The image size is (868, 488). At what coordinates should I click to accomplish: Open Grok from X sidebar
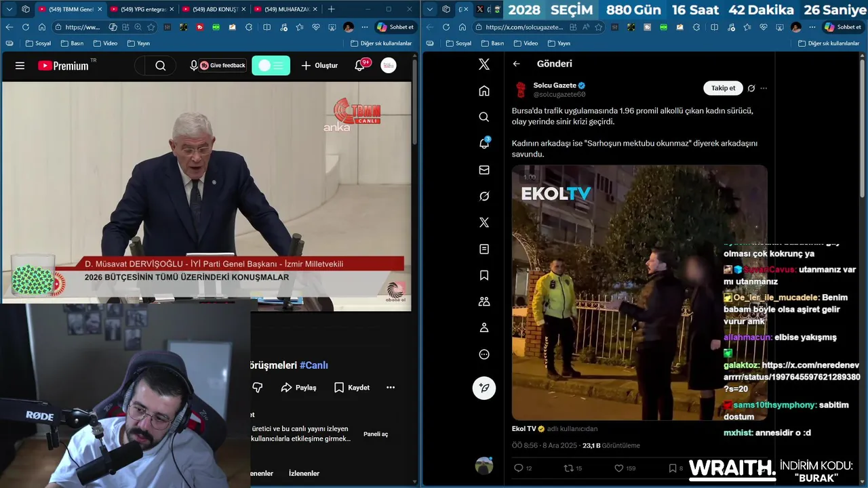(x=484, y=197)
